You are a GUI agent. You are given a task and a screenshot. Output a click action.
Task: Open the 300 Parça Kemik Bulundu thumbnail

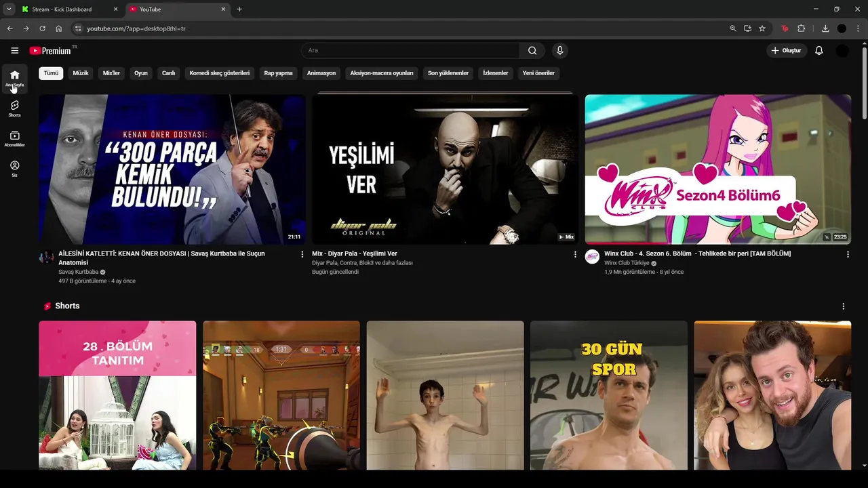[x=172, y=169]
